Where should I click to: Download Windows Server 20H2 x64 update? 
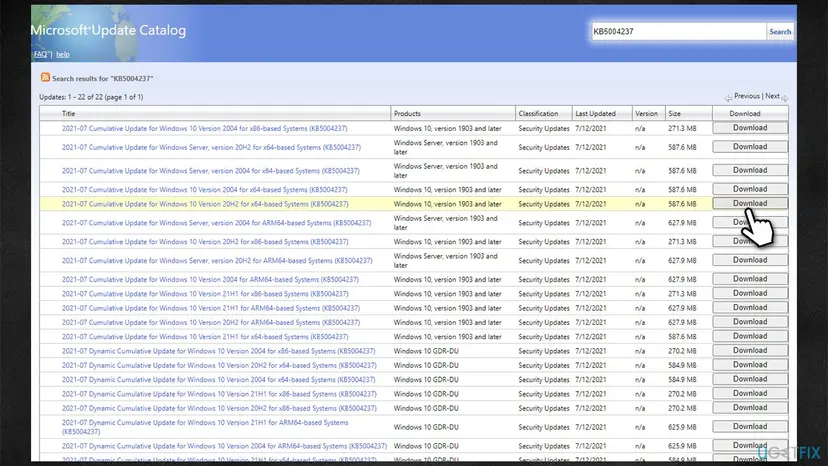pyautogui.click(x=750, y=147)
